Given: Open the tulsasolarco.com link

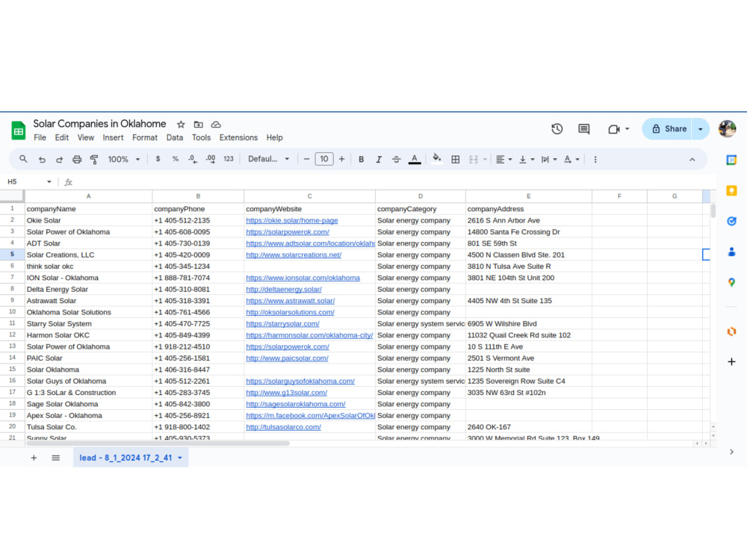Looking at the screenshot, I should click(283, 427).
